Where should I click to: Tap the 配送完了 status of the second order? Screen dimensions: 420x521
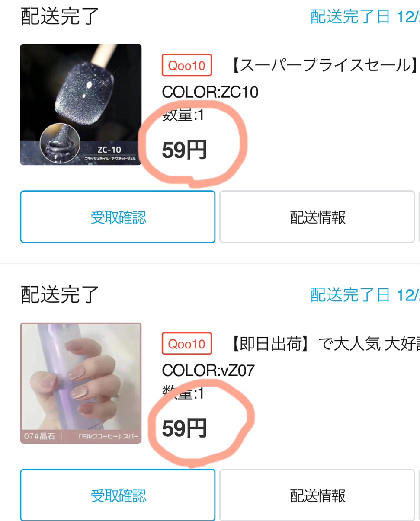60,295
